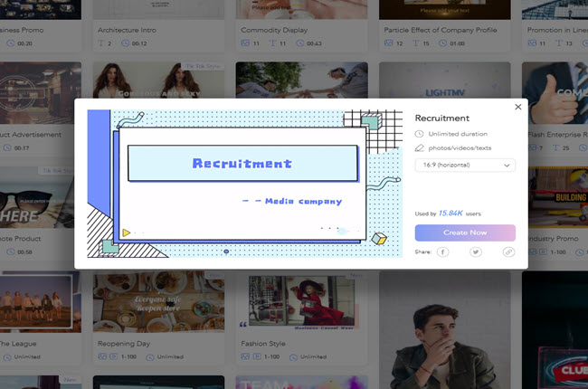Screen dimensions: 588x389
Task: Open the Tik Tok Style model thumbnail
Action: click(x=158, y=81)
